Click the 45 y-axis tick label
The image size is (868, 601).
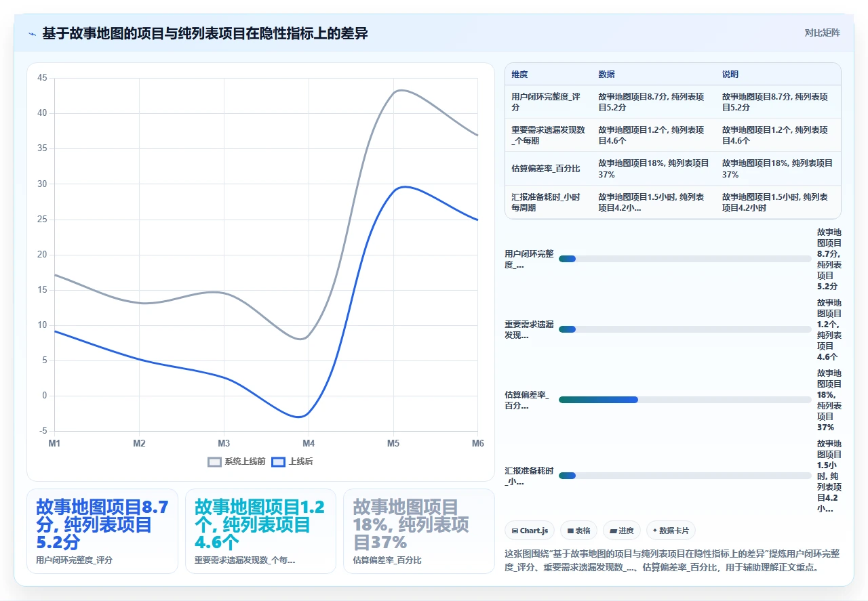pos(42,78)
